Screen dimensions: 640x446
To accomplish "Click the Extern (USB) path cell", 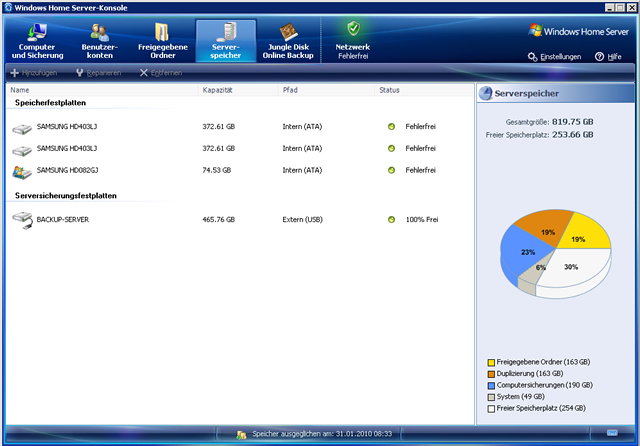I will 302,220.
